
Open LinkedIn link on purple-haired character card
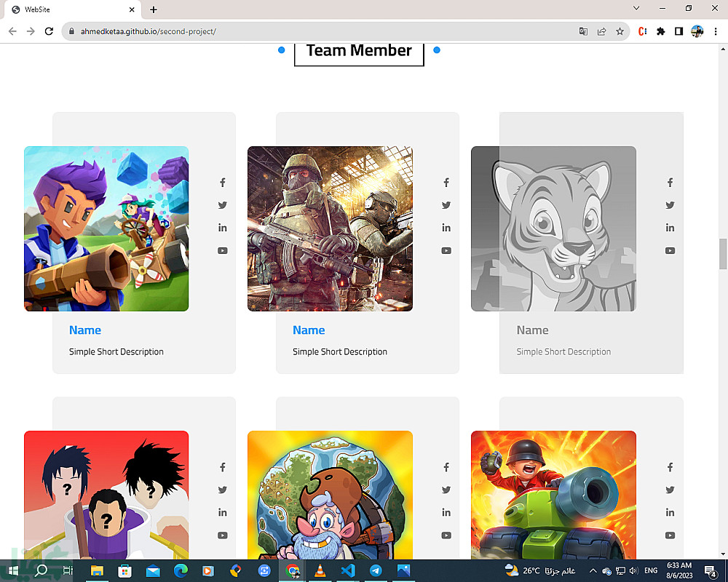pyautogui.click(x=222, y=228)
